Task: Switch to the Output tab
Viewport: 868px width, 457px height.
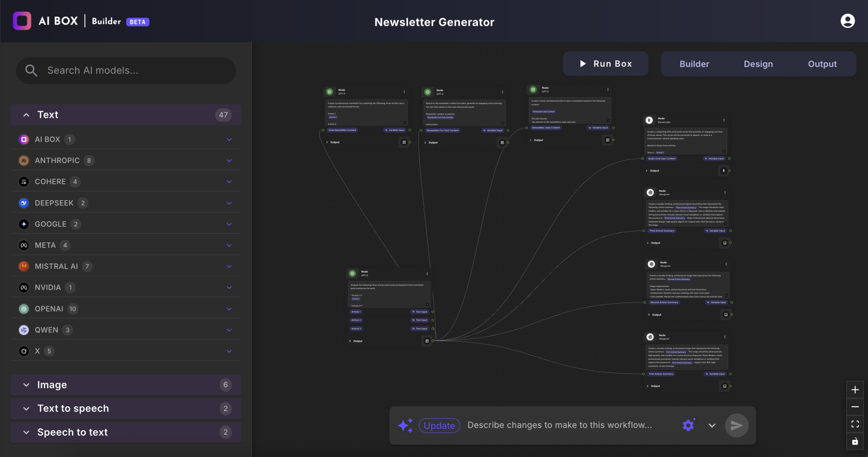Action: (822, 64)
